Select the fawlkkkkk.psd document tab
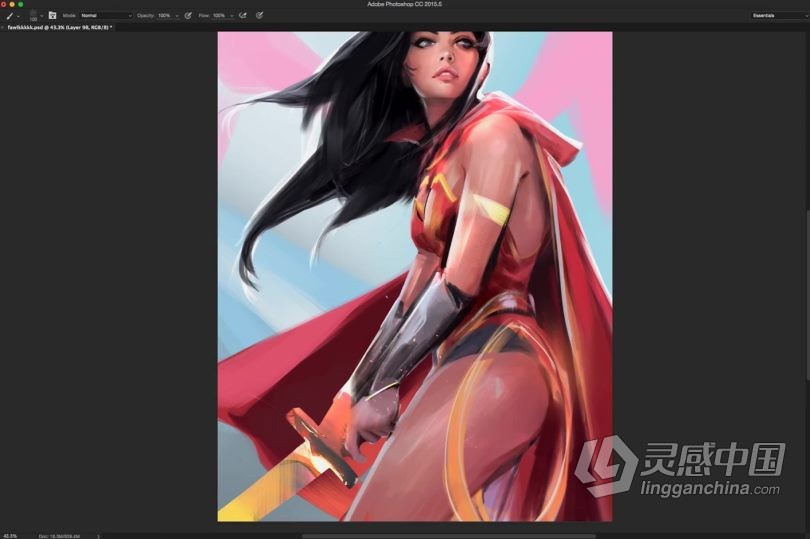 tap(60, 27)
